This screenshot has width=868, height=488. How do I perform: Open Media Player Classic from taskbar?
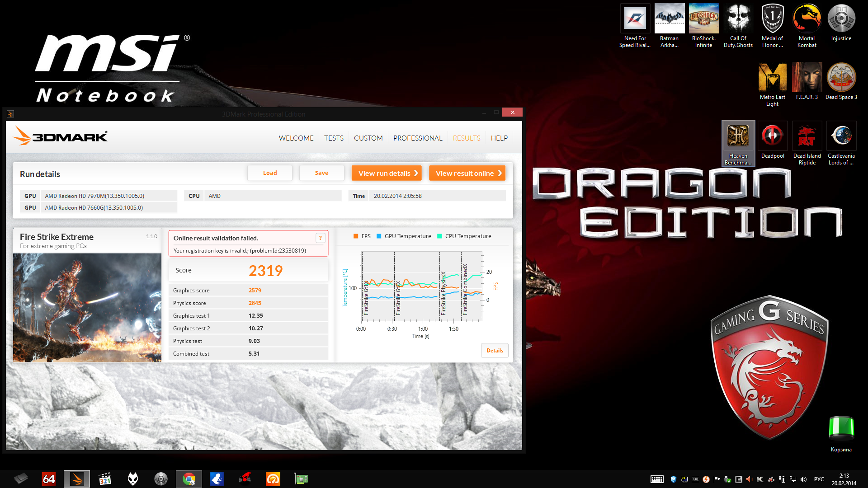pyautogui.click(x=105, y=479)
